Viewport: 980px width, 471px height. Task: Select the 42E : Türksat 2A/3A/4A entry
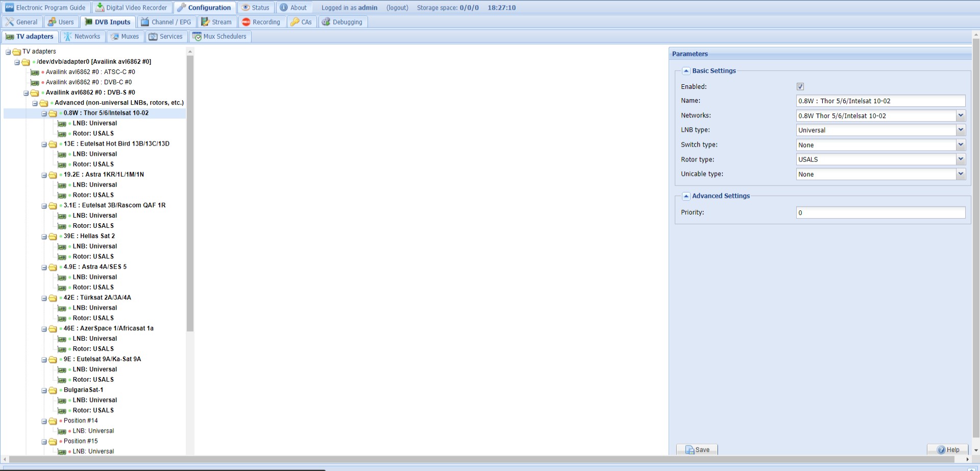(x=97, y=297)
